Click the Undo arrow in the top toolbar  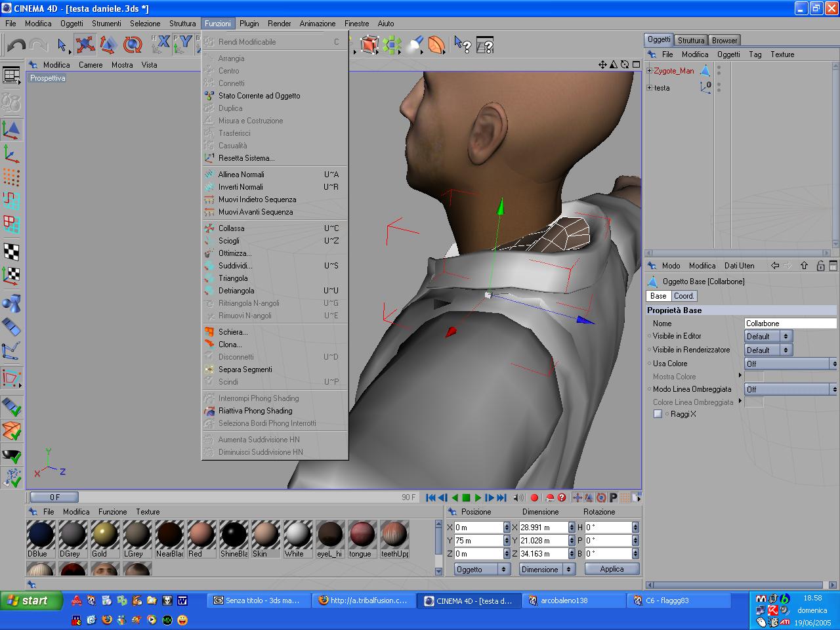point(16,45)
